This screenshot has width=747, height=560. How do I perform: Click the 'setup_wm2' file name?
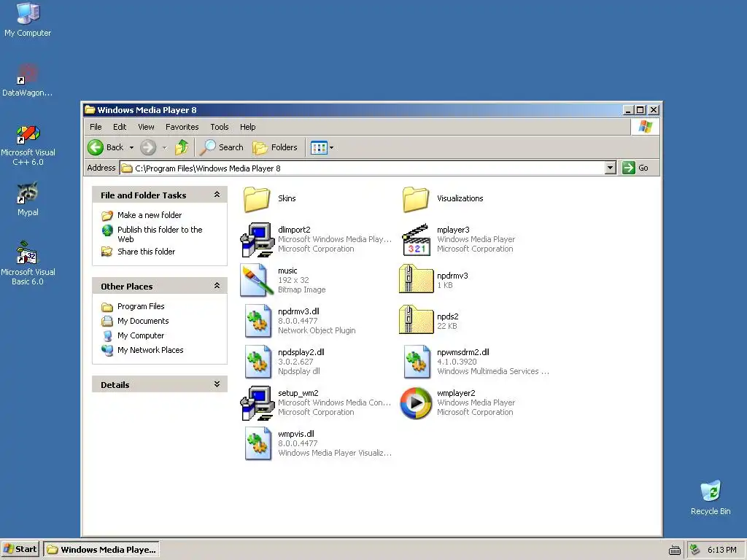click(298, 393)
